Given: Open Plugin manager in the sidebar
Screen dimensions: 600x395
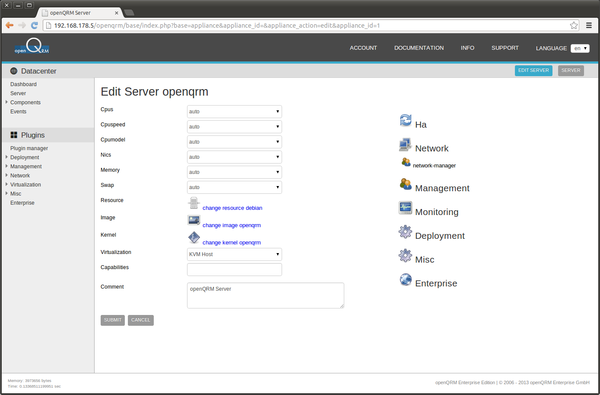Looking at the screenshot, I should [29, 148].
